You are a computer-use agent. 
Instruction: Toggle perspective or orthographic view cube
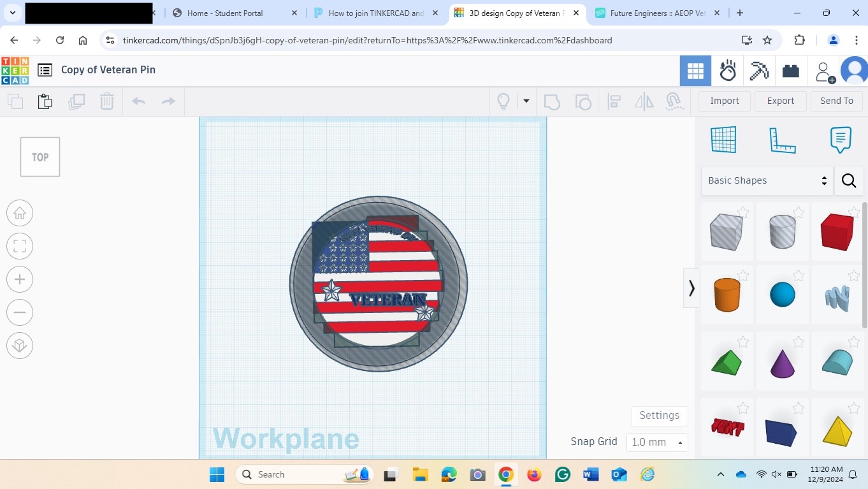20,346
